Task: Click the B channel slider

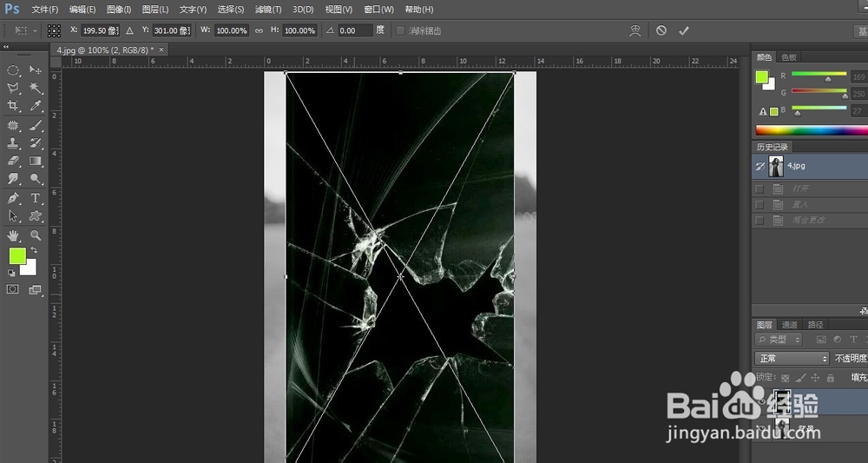Action: [819, 109]
